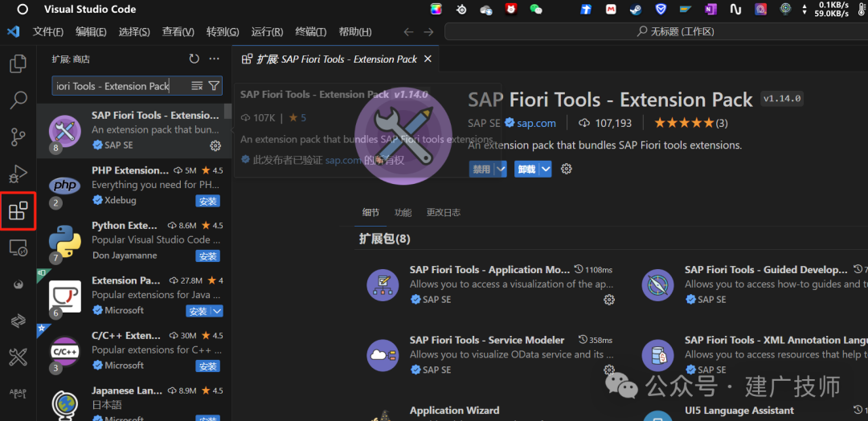The height and width of the screenshot is (421, 868).
Task: Open the Extensions view icon
Action: click(x=18, y=210)
